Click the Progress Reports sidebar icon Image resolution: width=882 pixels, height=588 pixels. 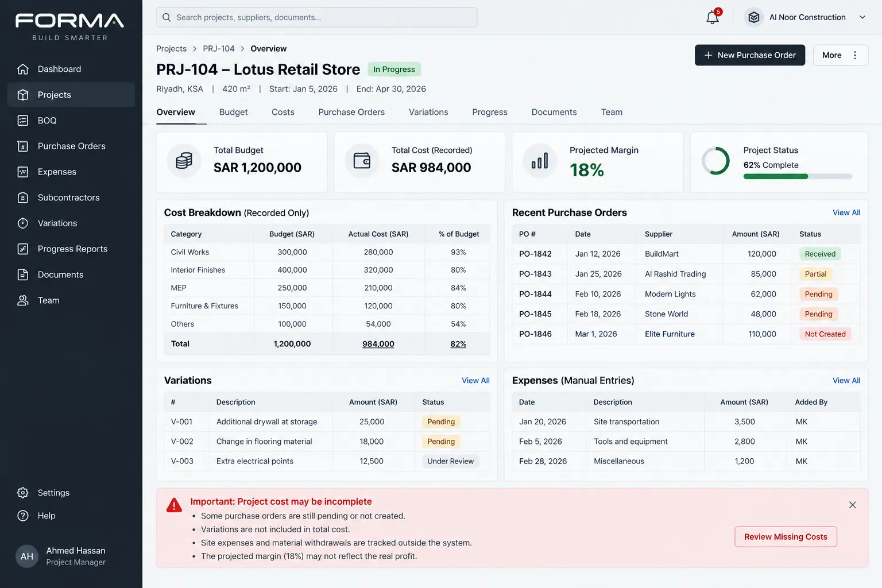(23, 249)
